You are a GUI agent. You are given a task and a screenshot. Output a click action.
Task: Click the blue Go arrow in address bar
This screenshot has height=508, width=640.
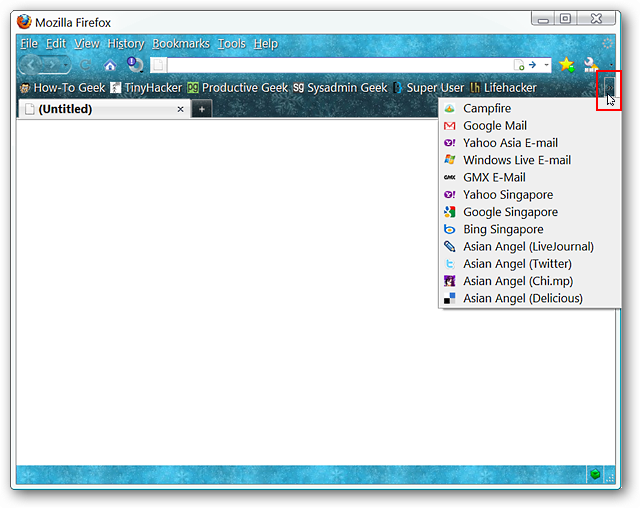pos(532,64)
